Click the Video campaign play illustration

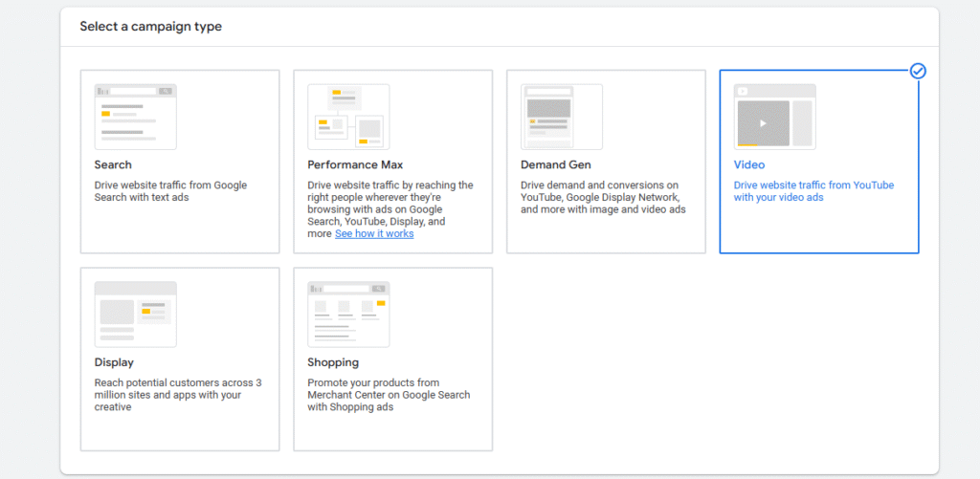(x=775, y=117)
